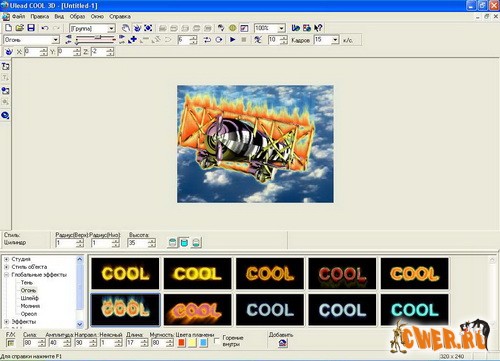This screenshot has height=361, width=500.
Task: Click the Undo arrow icon
Action: click(x=45, y=28)
